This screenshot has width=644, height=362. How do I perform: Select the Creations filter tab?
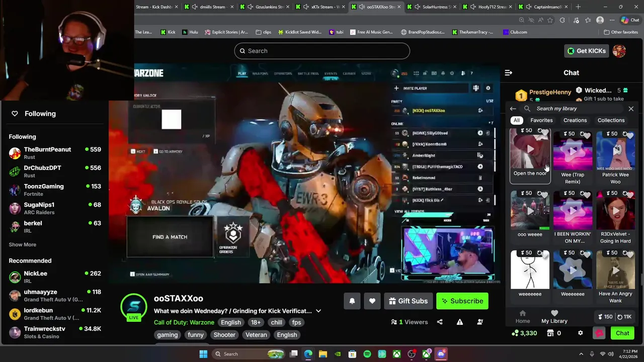pos(575,120)
